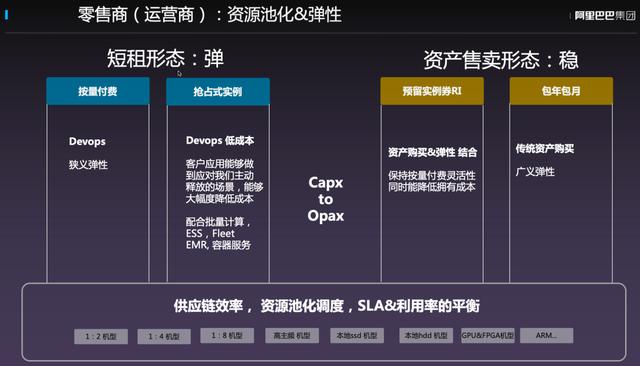Select the ARM... gray box
Viewport: 640px width, 366px height.
tap(547, 336)
